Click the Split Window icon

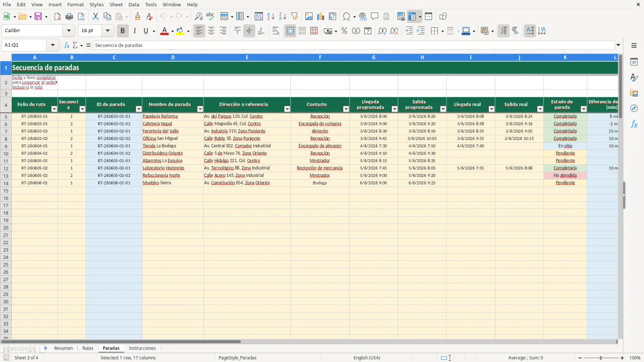tap(428, 17)
